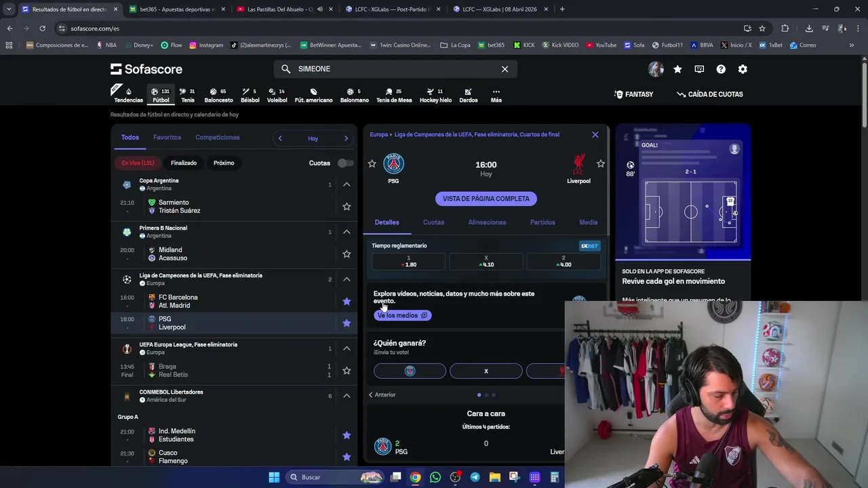The image size is (868, 488).
Task: Filter by Próximo matches
Action: click(224, 163)
